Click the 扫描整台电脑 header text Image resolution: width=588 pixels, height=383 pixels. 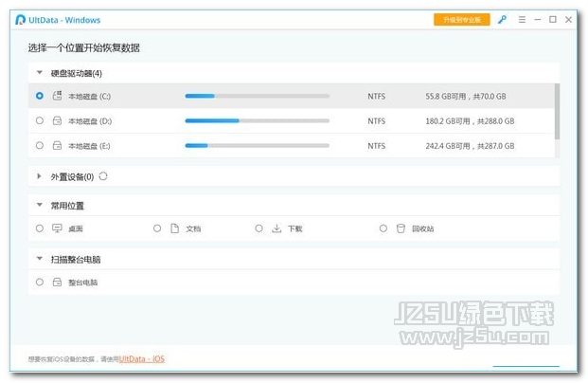tap(76, 260)
